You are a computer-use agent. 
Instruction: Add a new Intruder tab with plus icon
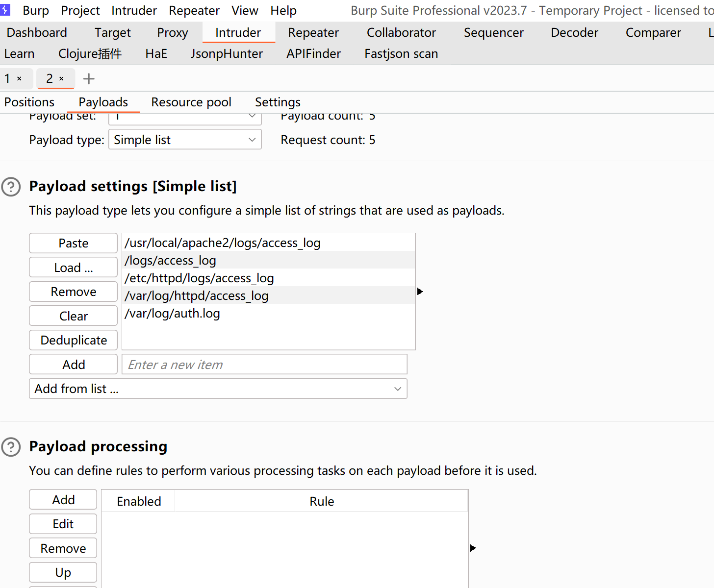[89, 78]
